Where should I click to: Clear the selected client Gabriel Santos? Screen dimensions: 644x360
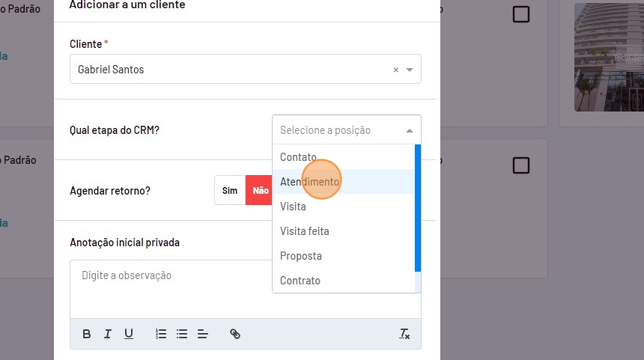(x=396, y=70)
